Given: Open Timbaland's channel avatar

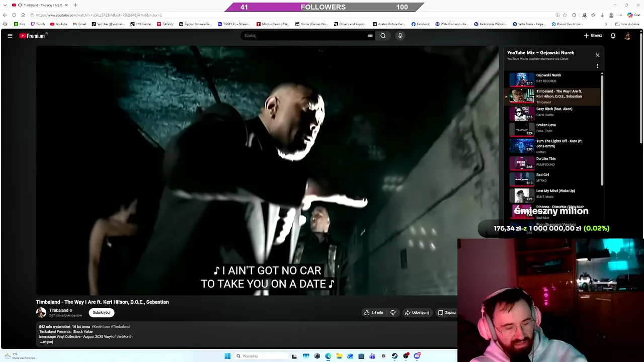Looking at the screenshot, I should (x=41, y=312).
